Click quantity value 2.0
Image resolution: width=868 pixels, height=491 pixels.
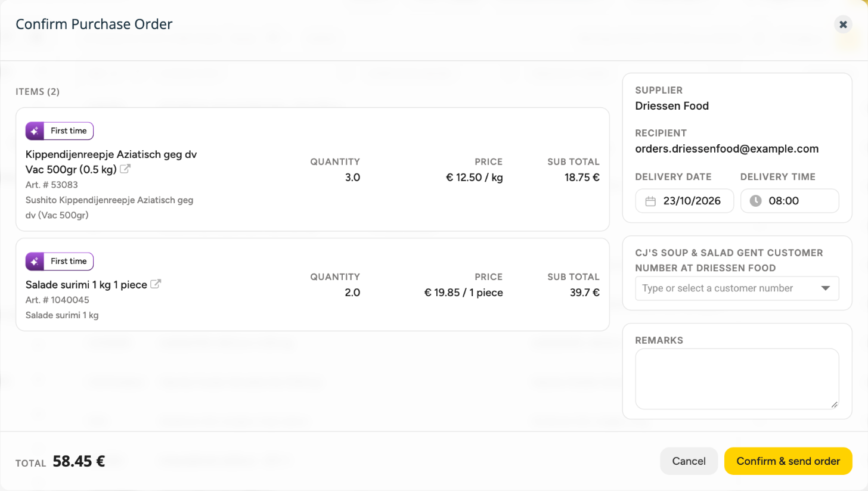[x=352, y=293]
